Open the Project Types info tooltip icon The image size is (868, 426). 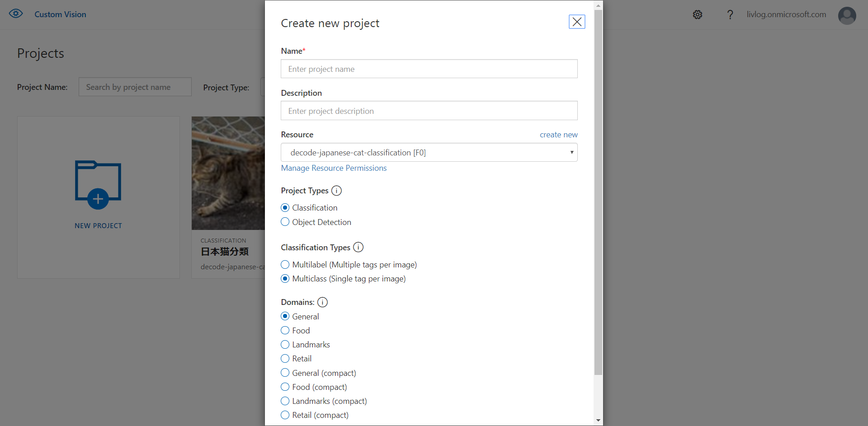336,191
